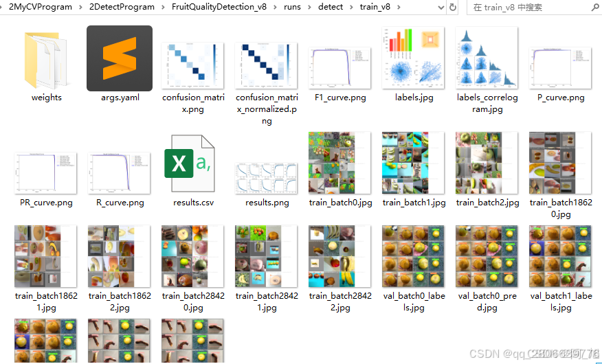Image resolution: width=602 pixels, height=364 pixels.
Task: Select the confusion_matrix.png thumbnail
Action: point(192,66)
